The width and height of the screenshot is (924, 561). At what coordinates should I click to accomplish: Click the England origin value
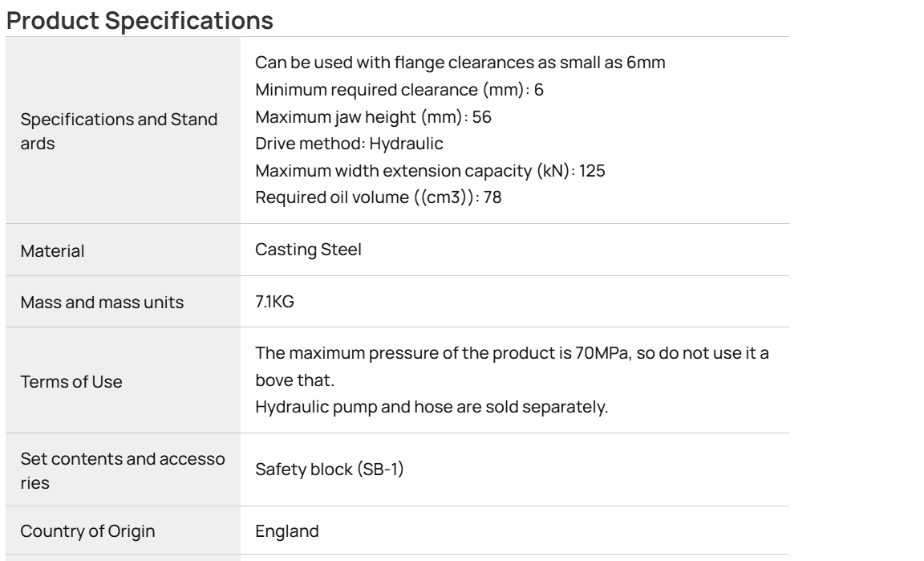(287, 531)
